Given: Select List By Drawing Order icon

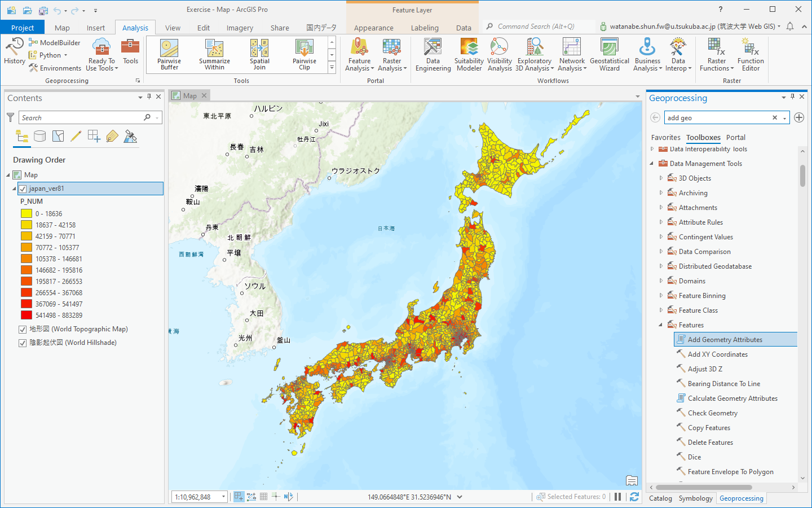Looking at the screenshot, I should [x=22, y=136].
